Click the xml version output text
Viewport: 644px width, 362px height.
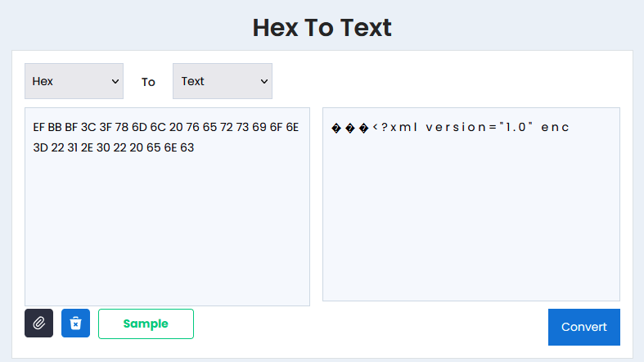(453, 128)
